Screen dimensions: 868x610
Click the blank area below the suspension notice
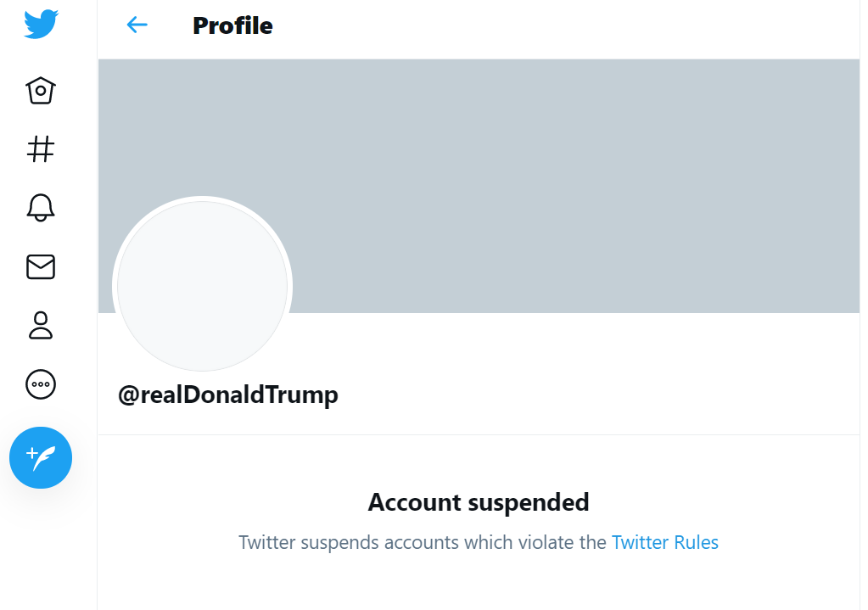(x=479, y=585)
